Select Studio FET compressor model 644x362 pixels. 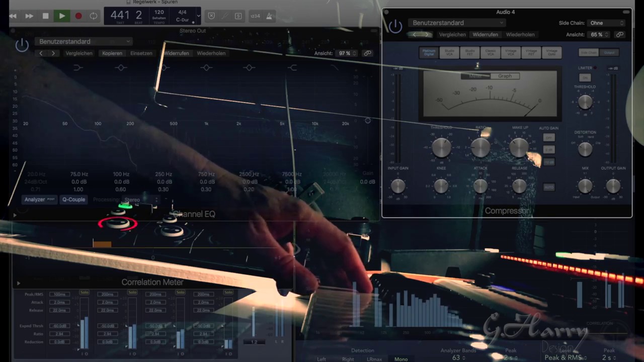click(x=469, y=52)
